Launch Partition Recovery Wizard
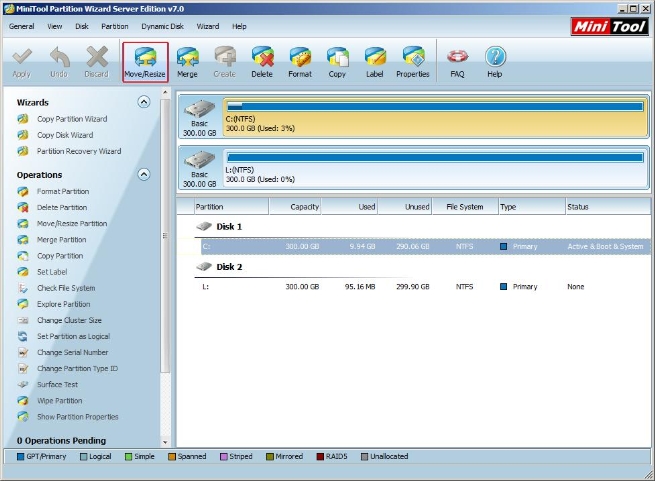Viewport: 655px width, 481px height. 79,151
